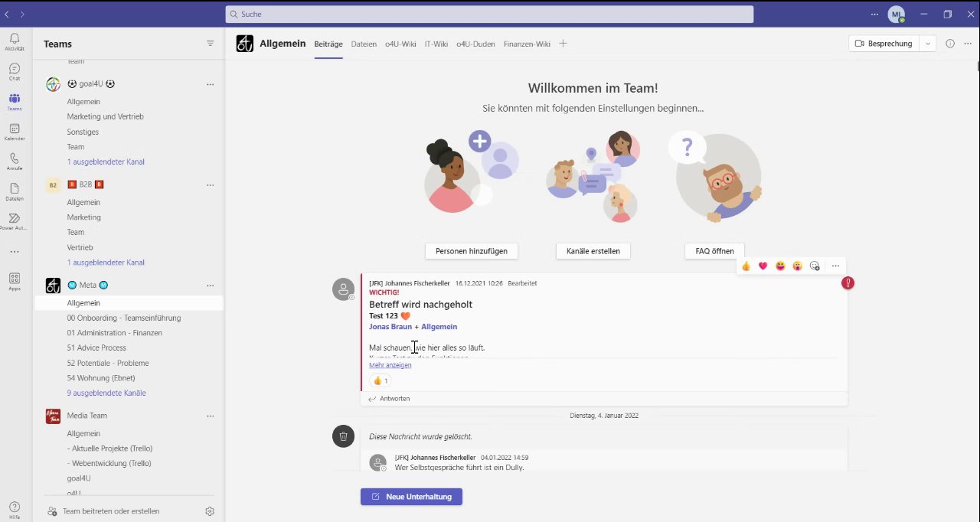This screenshot has width=980, height=522.
Task: Open Anrufe phone icon
Action: 15,161
